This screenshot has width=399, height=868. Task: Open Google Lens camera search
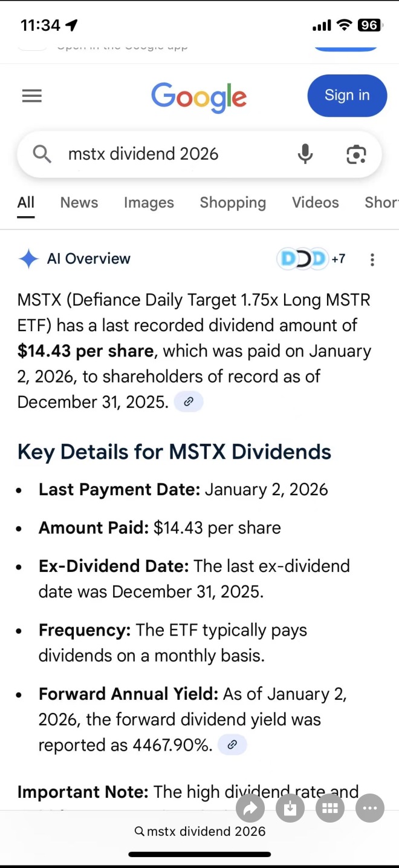tap(356, 154)
